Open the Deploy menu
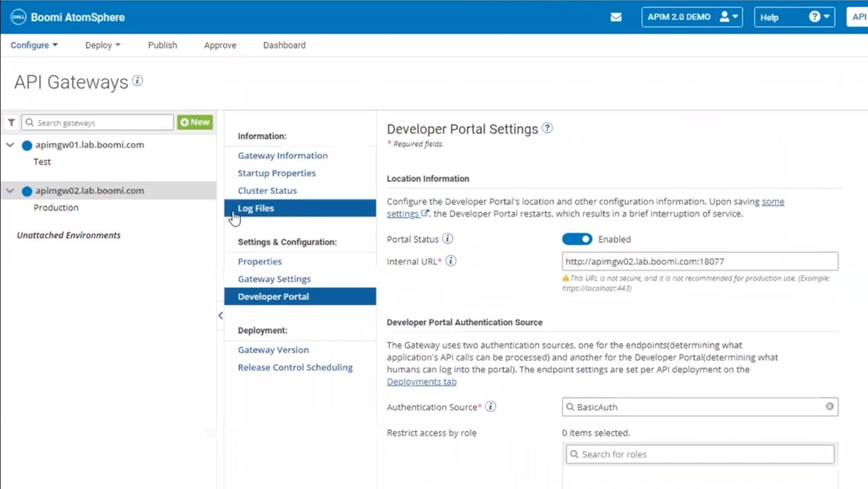Screen dimensions: 868x489 pyautogui.click(x=103, y=45)
